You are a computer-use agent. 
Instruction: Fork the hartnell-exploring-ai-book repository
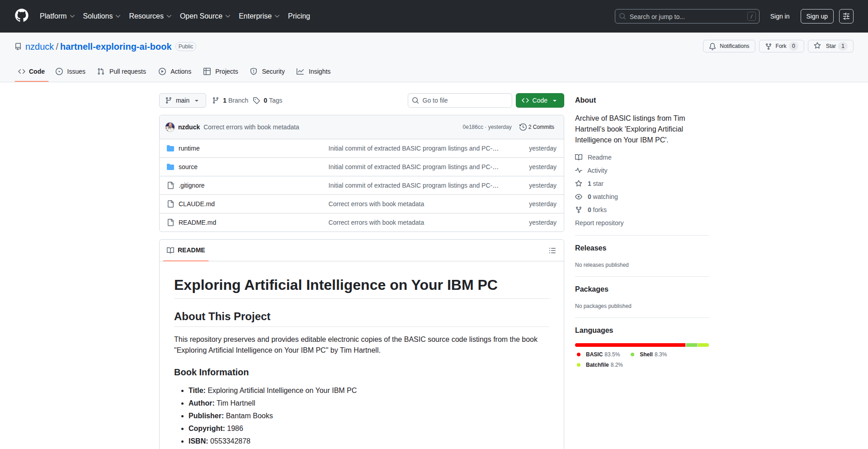click(x=776, y=46)
